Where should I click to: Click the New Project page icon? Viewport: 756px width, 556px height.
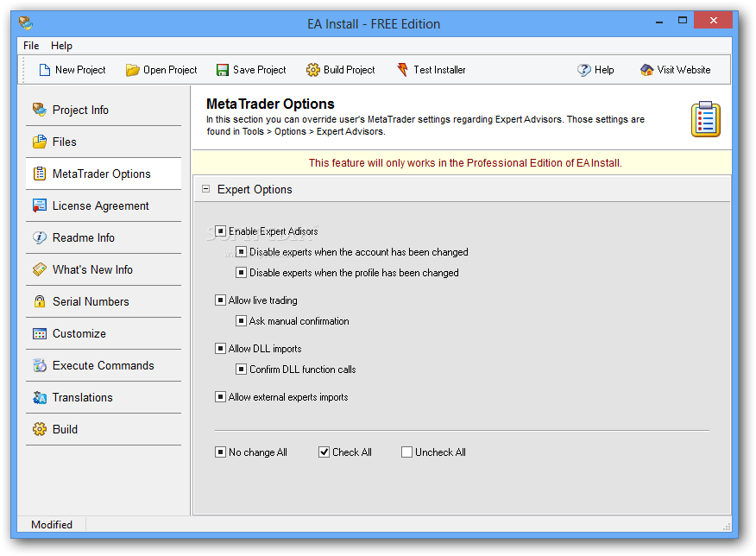[44, 70]
